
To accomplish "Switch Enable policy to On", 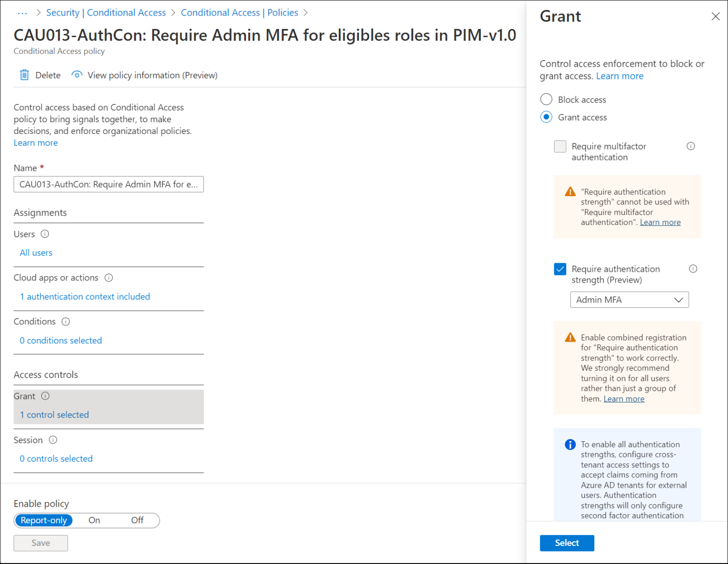I will click(x=94, y=520).
